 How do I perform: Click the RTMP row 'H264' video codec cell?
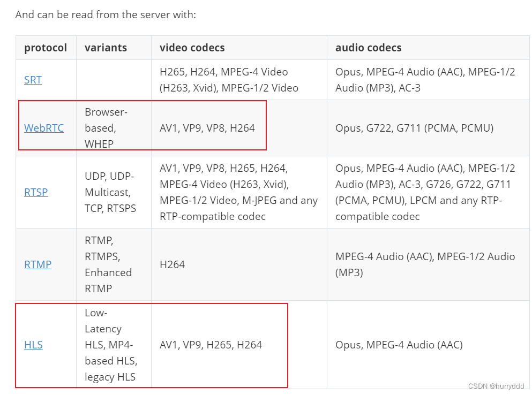[239, 264]
